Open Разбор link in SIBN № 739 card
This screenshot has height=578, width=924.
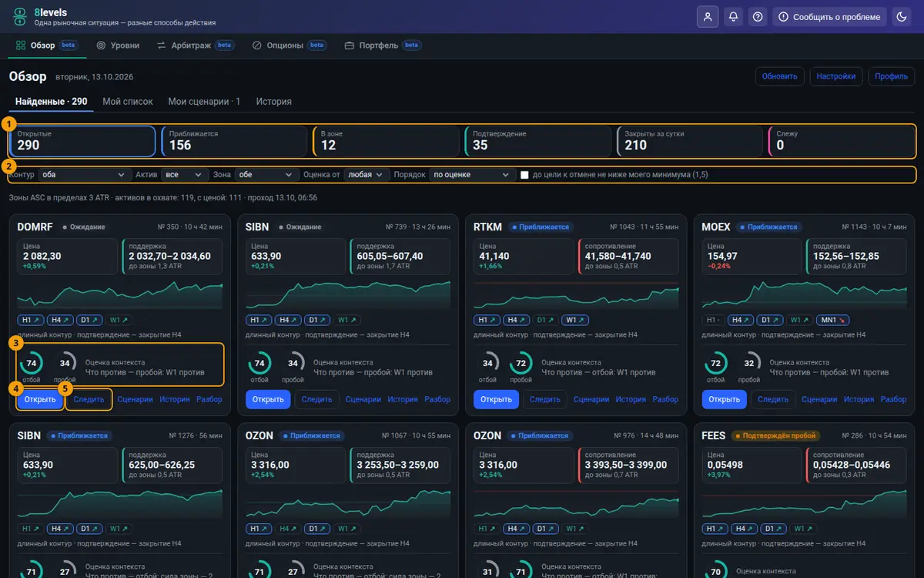pos(437,399)
